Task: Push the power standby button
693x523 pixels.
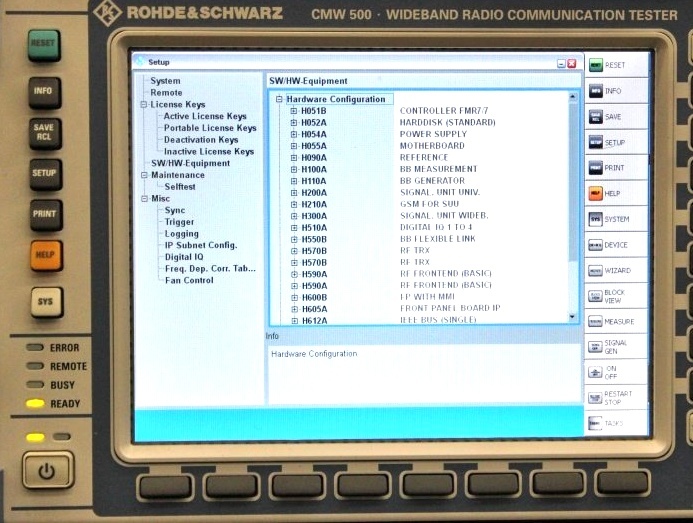Action: tap(47, 470)
